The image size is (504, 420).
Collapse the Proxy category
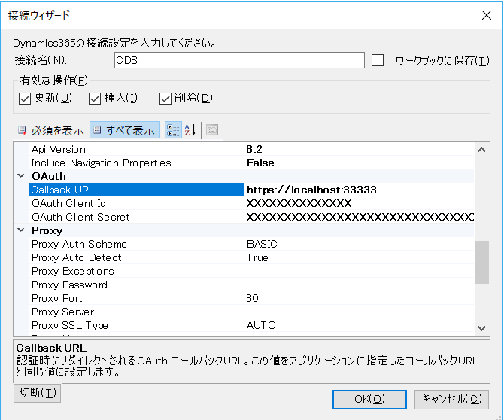click(21, 230)
